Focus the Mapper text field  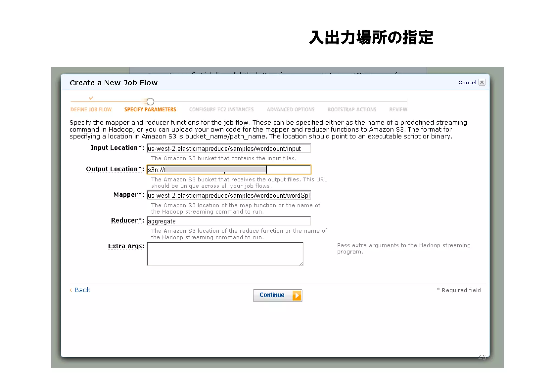228,195
